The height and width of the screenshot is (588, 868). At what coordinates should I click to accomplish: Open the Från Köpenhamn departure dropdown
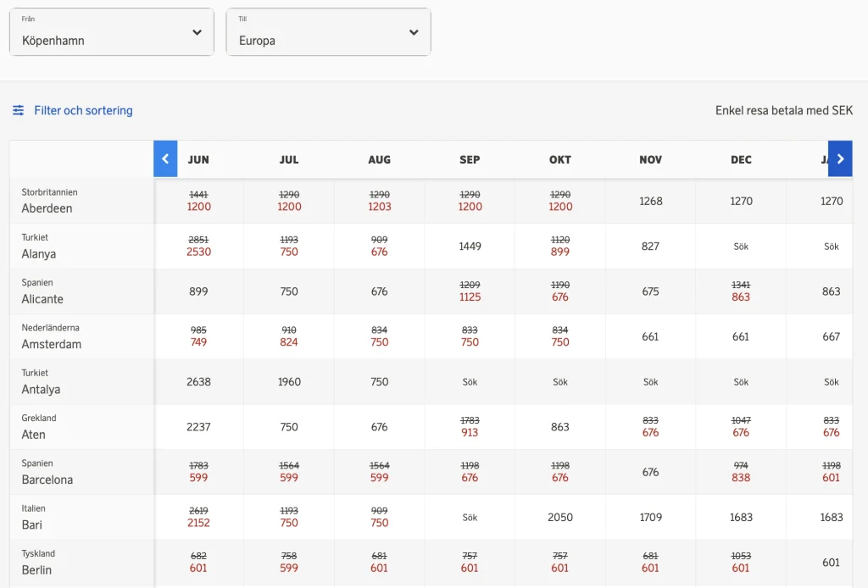pos(112,32)
